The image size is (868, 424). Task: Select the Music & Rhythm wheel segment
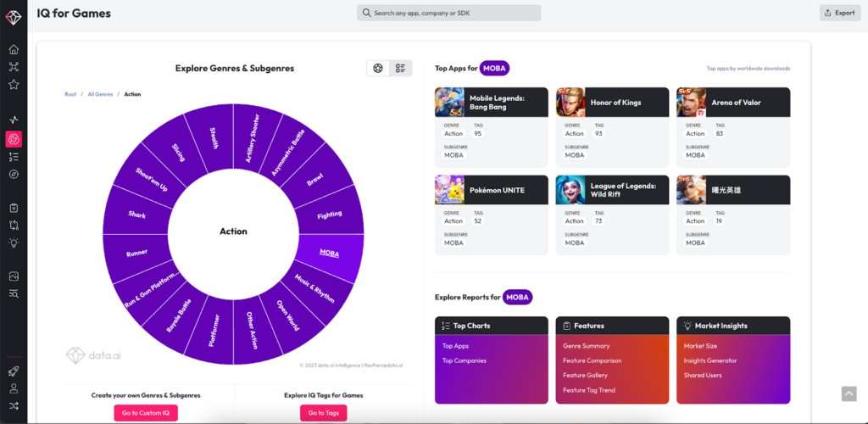[316, 287]
